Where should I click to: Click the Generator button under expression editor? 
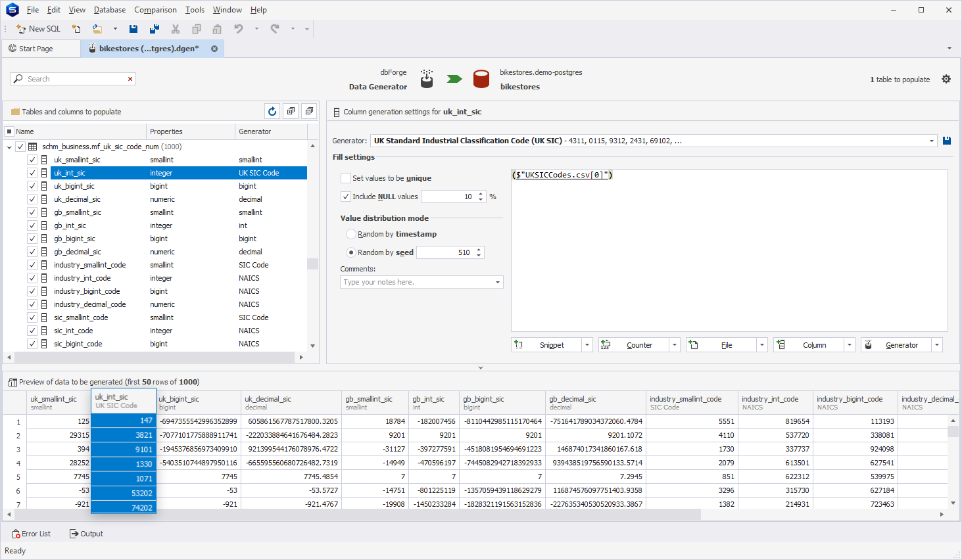896,345
